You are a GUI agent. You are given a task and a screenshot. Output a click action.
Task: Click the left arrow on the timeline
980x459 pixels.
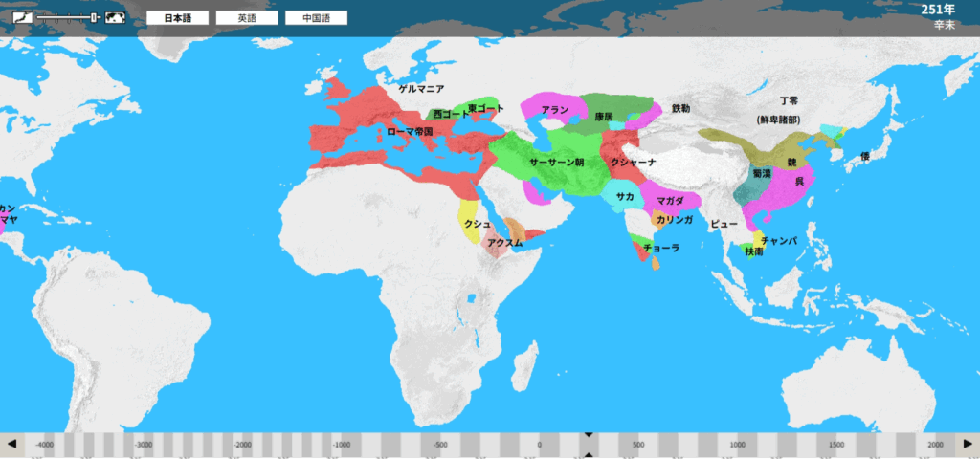point(11,445)
